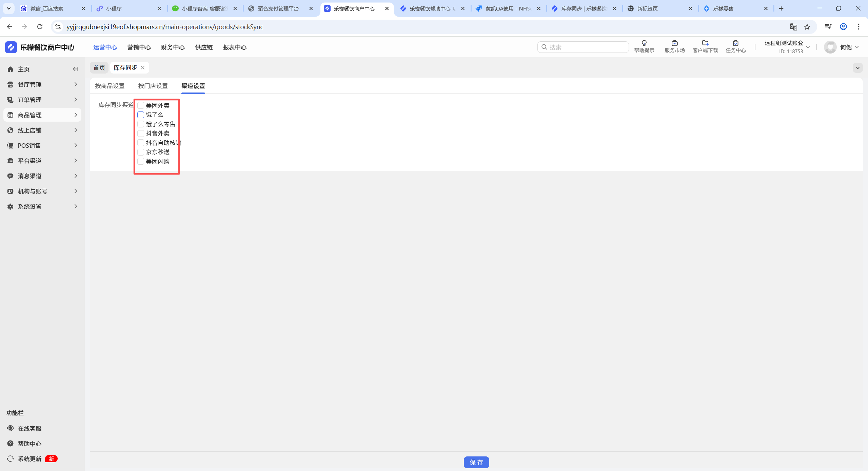
Task: Click the POS销售 cart icon
Action: (x=11, y=145)
